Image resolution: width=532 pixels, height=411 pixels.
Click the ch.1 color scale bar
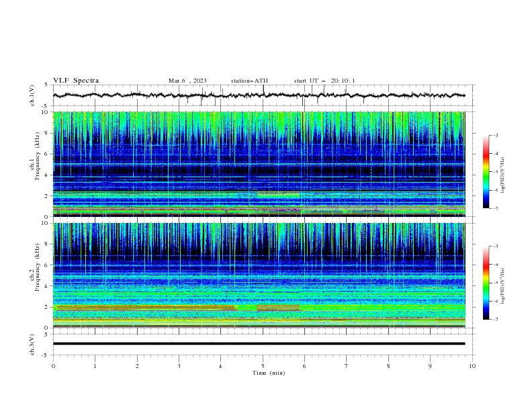coord(486,172)
